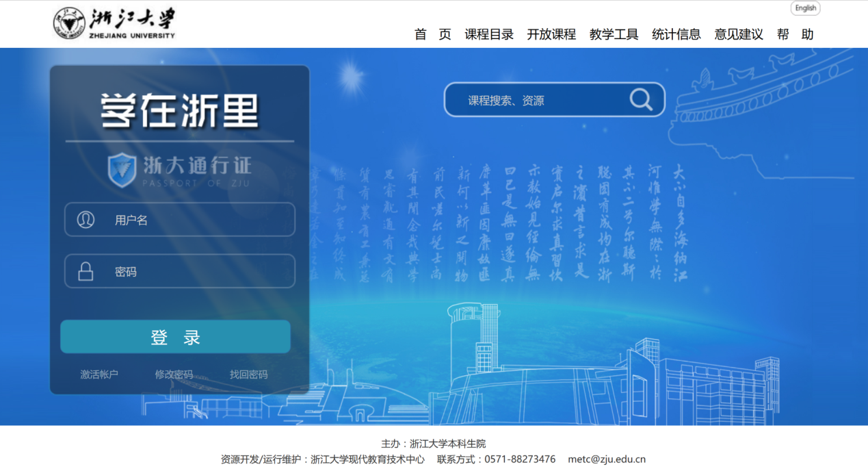The height and width of the screenshot is (469, 868).
Task: Click the 激活帐户 activate account link
Action: click(x=99, y=375)
